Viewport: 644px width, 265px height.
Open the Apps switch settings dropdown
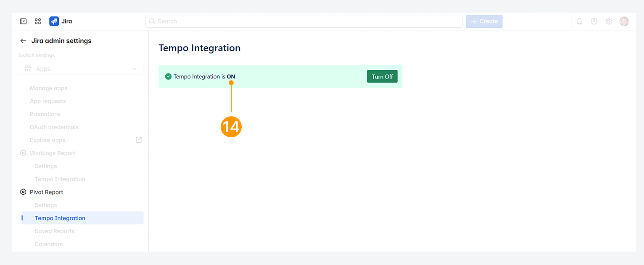point(81,68)
